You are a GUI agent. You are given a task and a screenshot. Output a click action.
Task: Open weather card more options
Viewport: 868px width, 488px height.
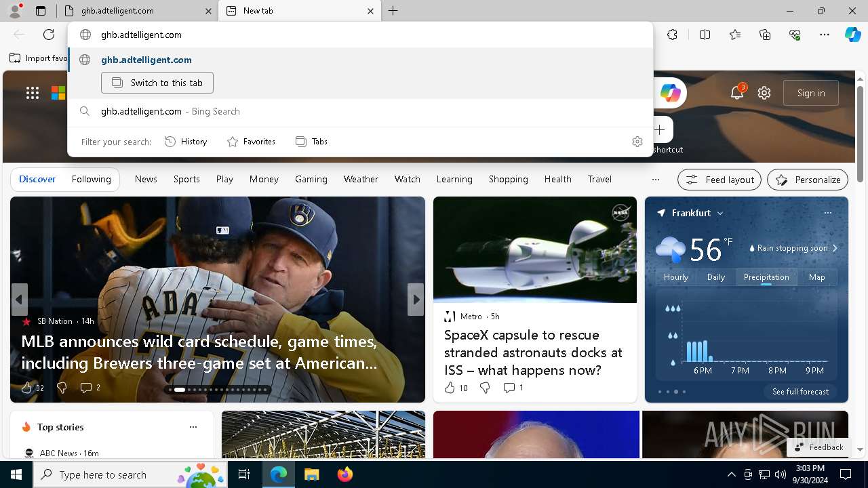coord(827,213)
